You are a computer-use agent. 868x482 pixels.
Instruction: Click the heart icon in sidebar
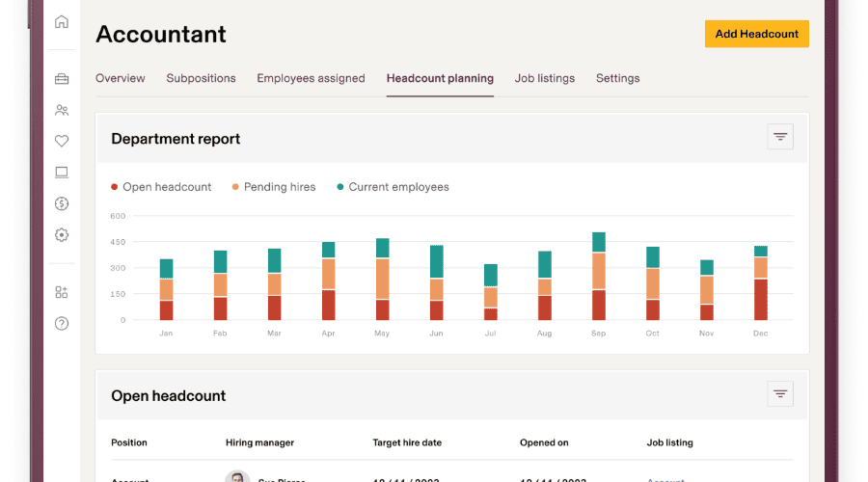point(62,141)
